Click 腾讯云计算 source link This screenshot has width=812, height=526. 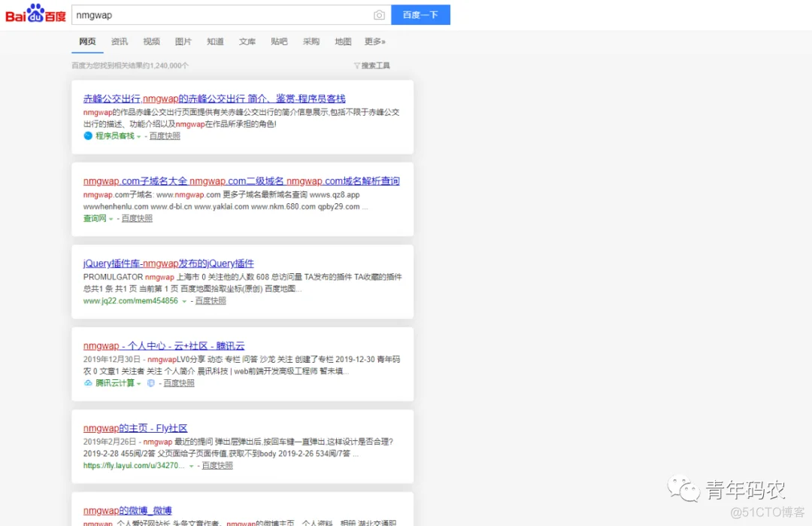pos(115,383)
